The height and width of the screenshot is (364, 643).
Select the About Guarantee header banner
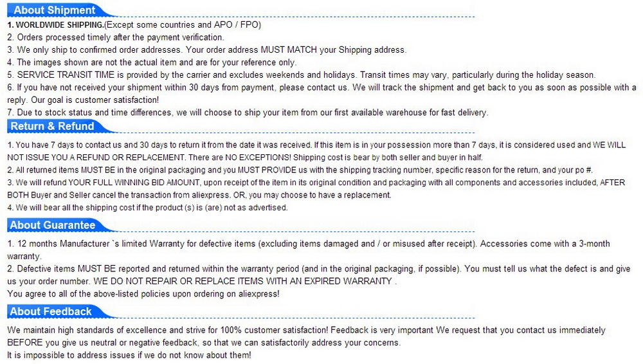click(x=53, y=225)
